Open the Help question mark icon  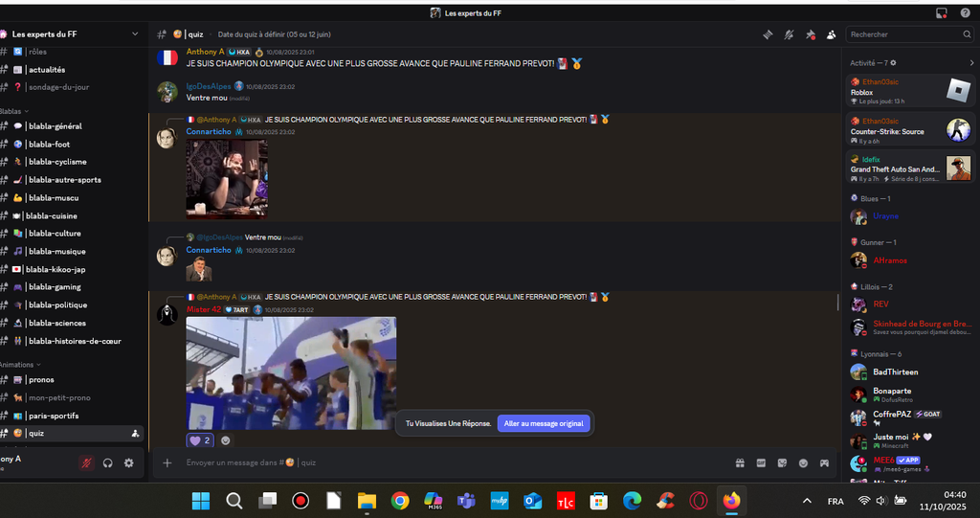tap(965, 13)
